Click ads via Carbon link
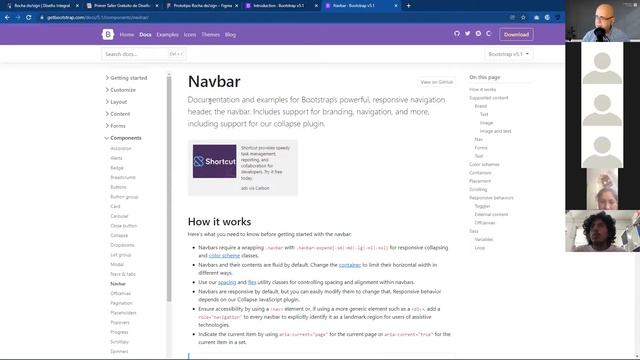The image size is (640, 360). coord(255,188)
